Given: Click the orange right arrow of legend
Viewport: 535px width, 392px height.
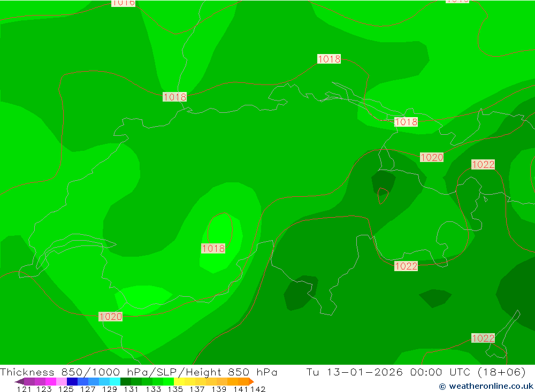Looking at the screenshot, I should coord(251,381).
